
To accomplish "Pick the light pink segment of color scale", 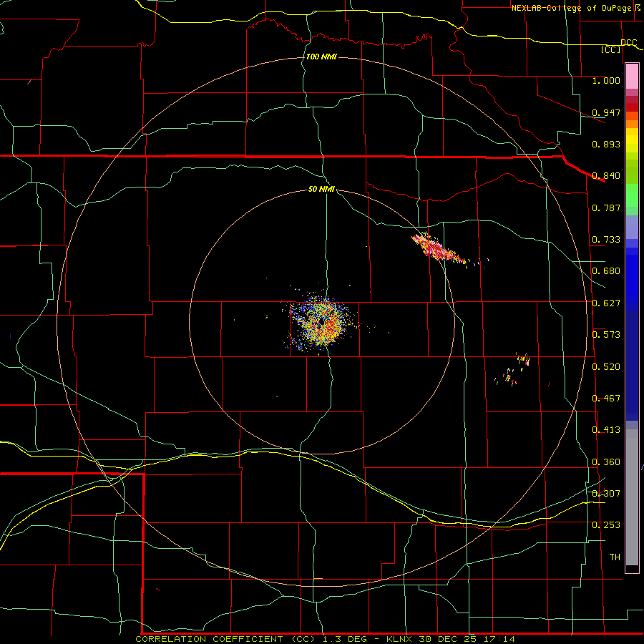I will (632, 77).
